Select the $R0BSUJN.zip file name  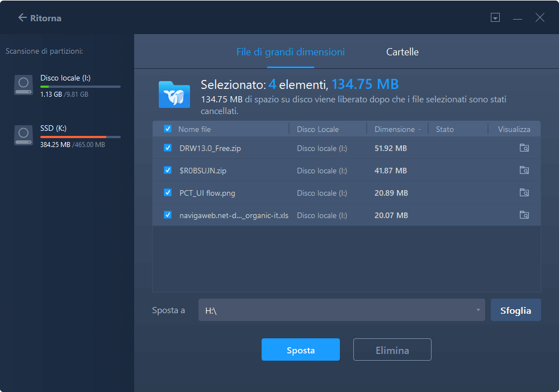tap(203, 171)
